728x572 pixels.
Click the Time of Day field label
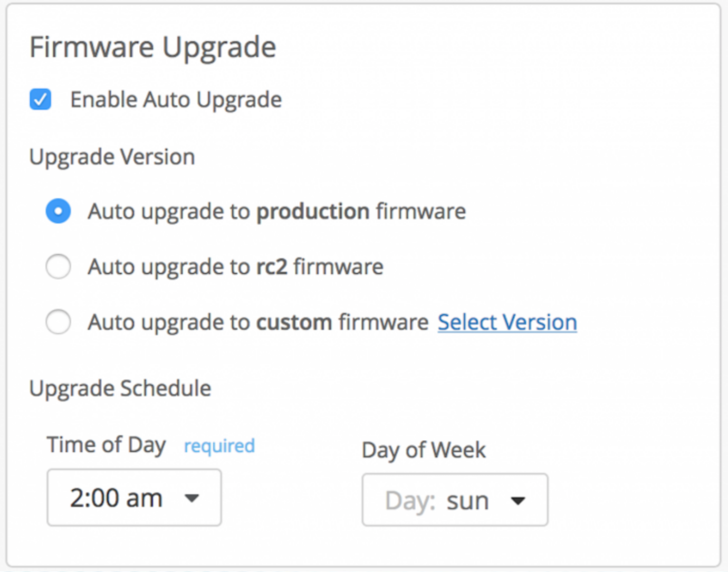tap(106, 445)
